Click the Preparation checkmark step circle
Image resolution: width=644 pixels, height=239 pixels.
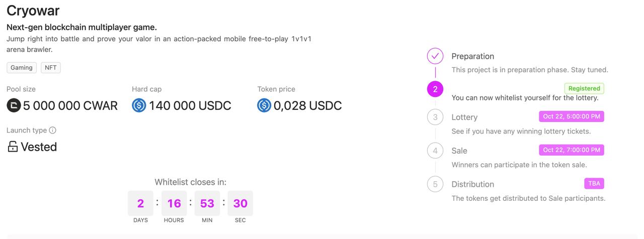(x=435, y=56)
